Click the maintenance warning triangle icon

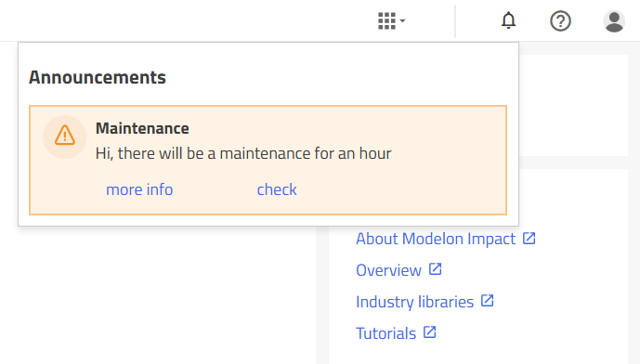click(65, 136)
